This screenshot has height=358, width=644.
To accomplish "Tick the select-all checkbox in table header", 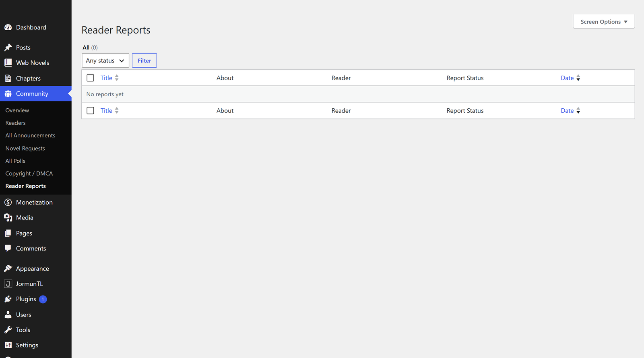I will [x=91, y=78].
